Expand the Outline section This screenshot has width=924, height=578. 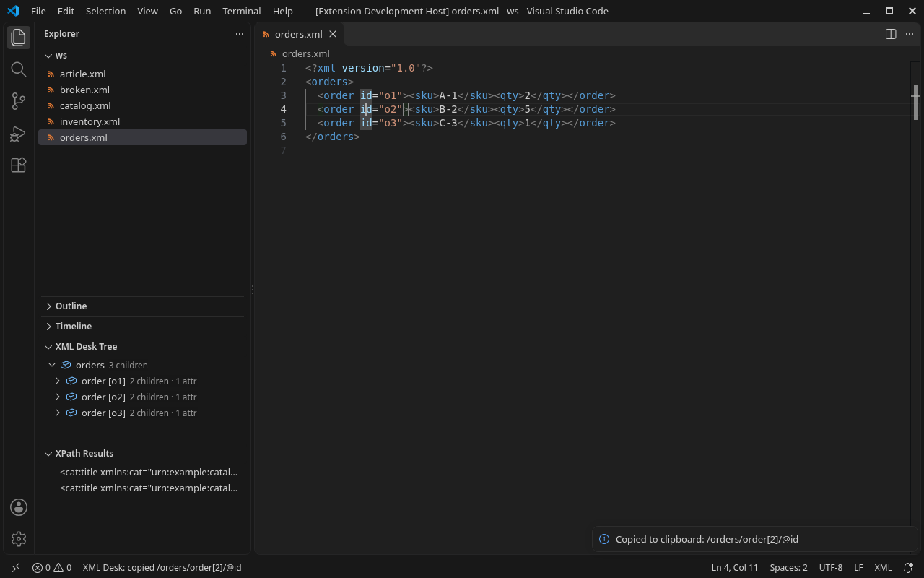[x=48, y=306]
